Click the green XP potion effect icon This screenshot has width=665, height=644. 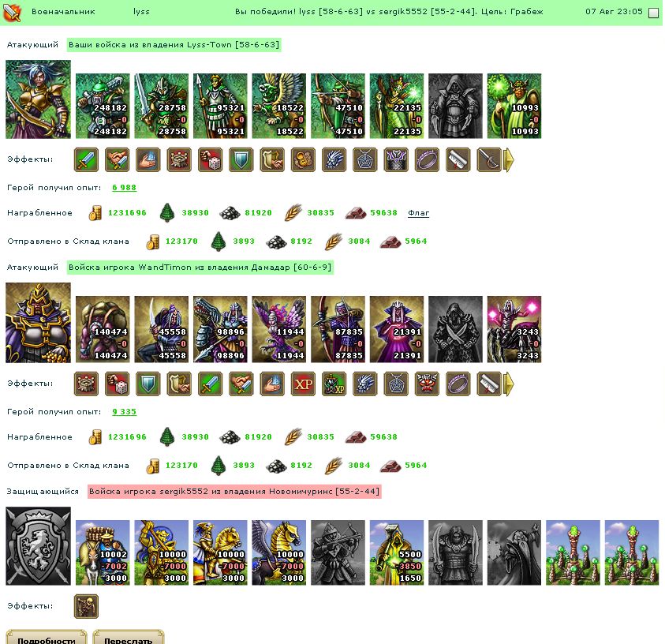click(x=334, y=384)
